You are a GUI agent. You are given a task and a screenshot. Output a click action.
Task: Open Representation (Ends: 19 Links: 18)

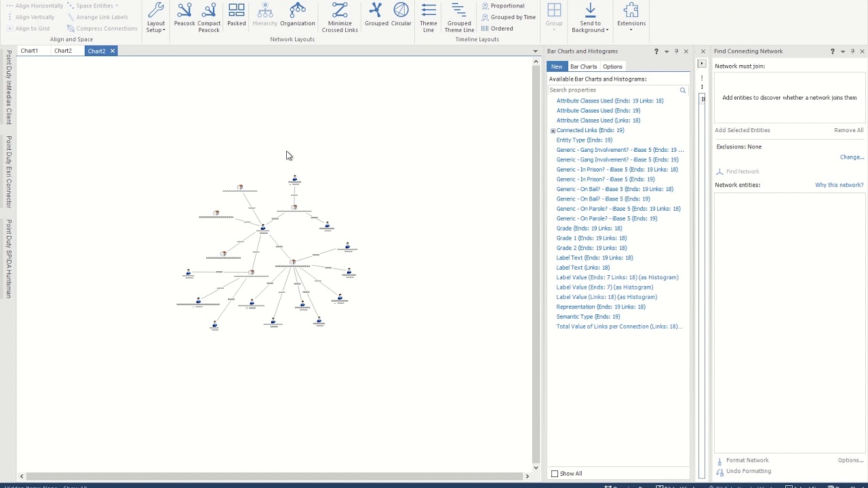click(601, 307)
